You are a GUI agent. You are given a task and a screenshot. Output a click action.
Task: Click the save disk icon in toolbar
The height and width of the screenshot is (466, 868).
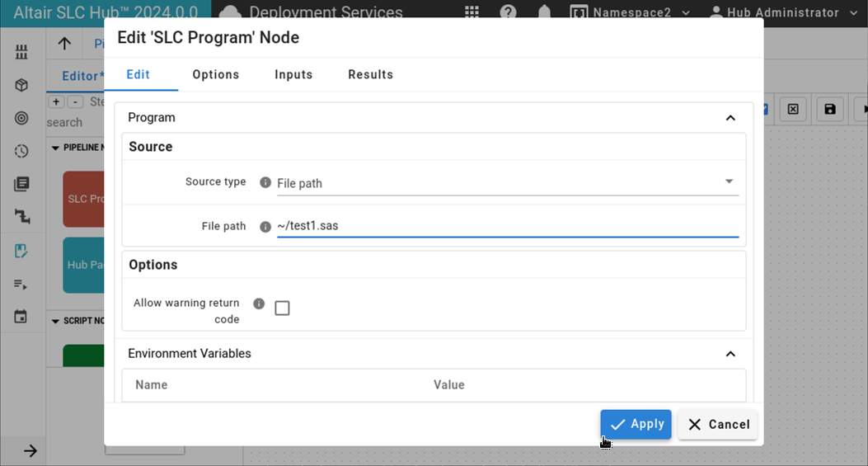830,109
